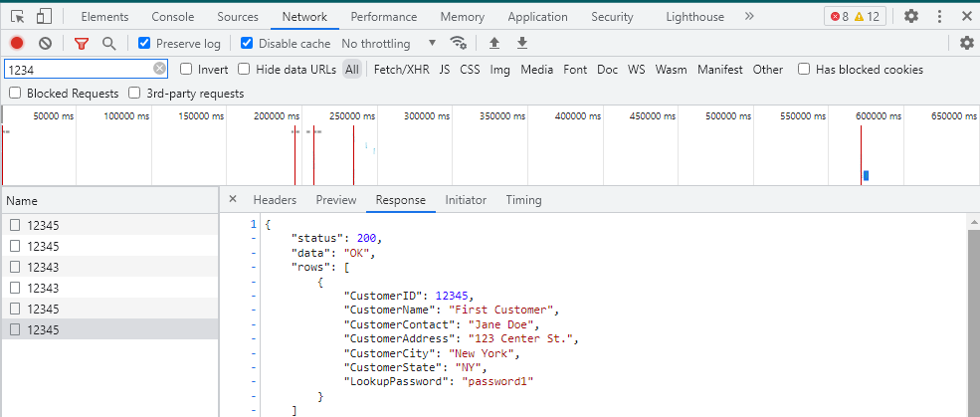Open DevTools settings gear
The height and width of the screenshot is (417, 980).
[x=910, y=17]
